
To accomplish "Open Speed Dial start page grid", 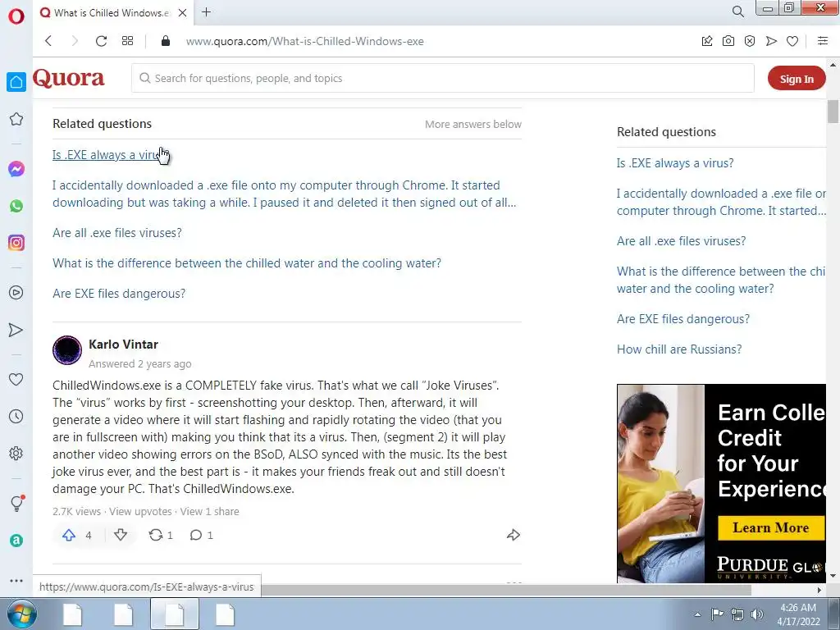I will tap(127, 41).
